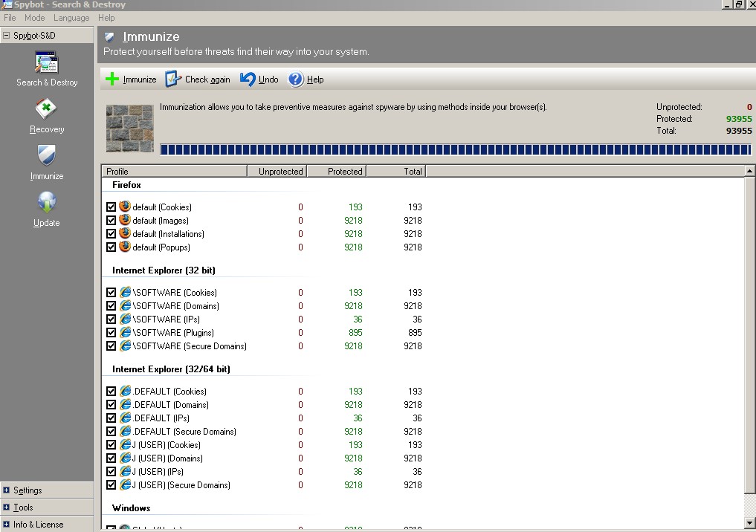This screenshot has height=532, width=756.
Task: Click the Protected total value 93955
Action: [x=739, y=119]
